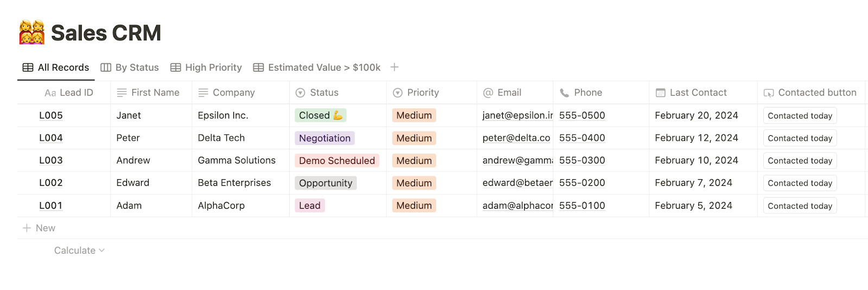Expand the Calculate dropdown

pos(79,250)
